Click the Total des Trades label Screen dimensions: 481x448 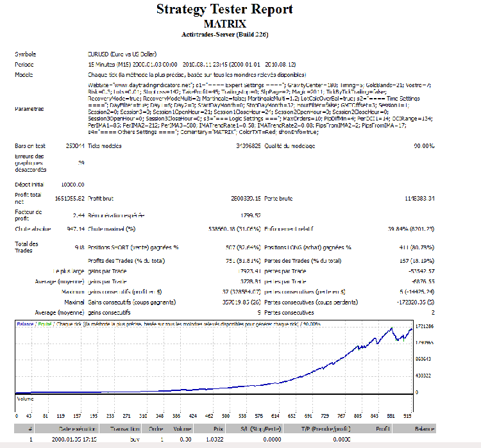click(x=26, y=247)
